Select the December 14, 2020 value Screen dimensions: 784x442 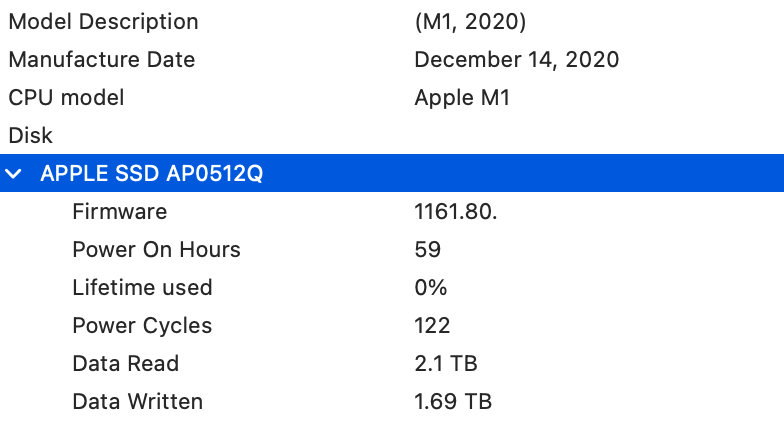(x=516, y=60)
